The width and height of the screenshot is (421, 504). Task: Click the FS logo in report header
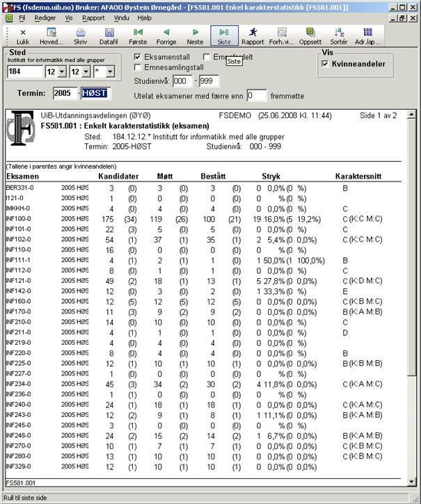[21, 128]
